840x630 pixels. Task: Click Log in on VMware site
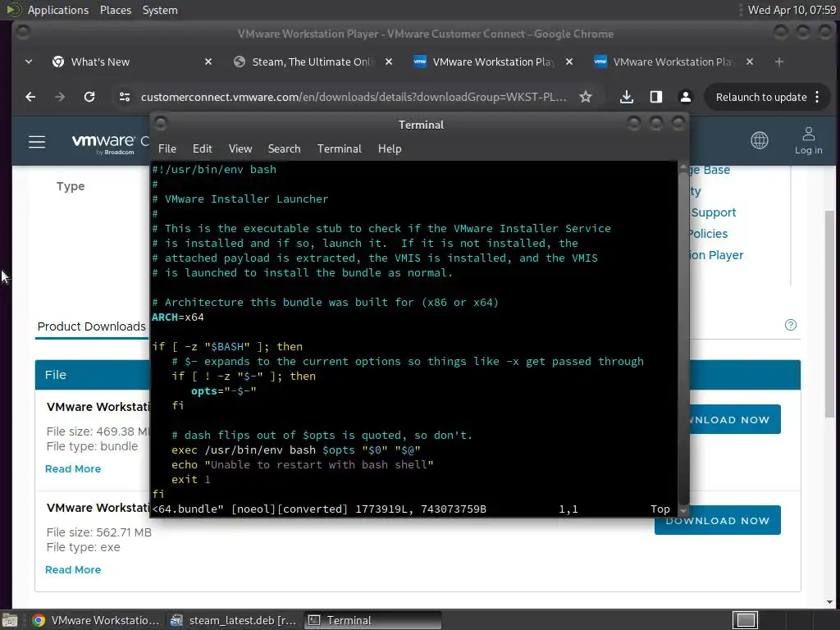click(x=808, y=141)
